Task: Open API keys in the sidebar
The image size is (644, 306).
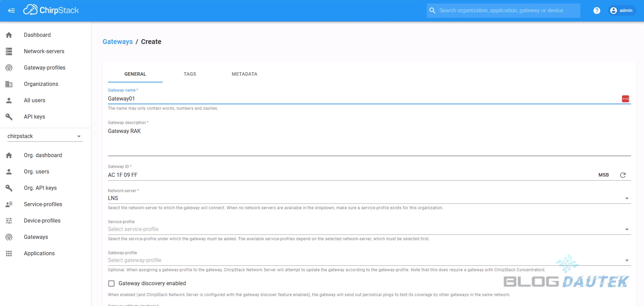Action: pyautogui.click(x=34, y=117)
